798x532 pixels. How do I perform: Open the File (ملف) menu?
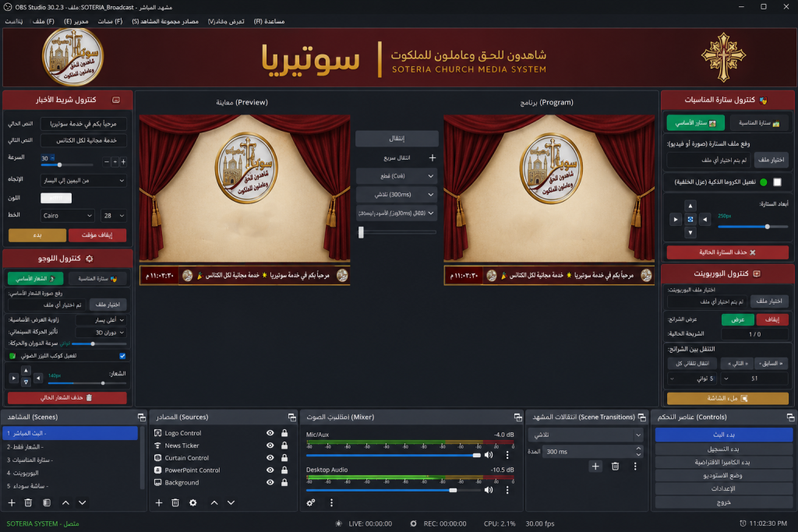click(x=44, y=21)
